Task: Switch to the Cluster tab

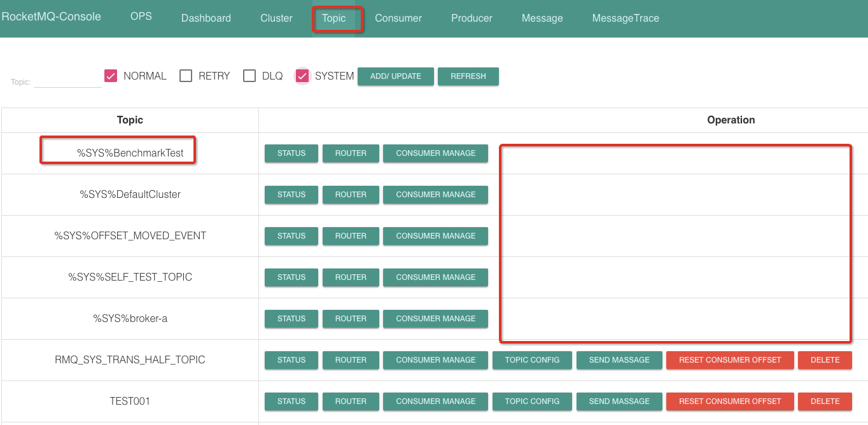Action: pos(276,18)
